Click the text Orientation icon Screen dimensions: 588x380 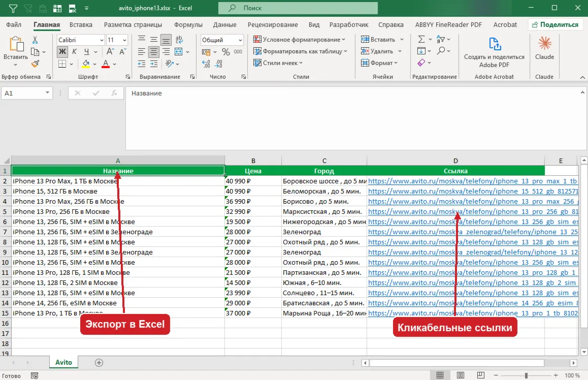[170, 64]
